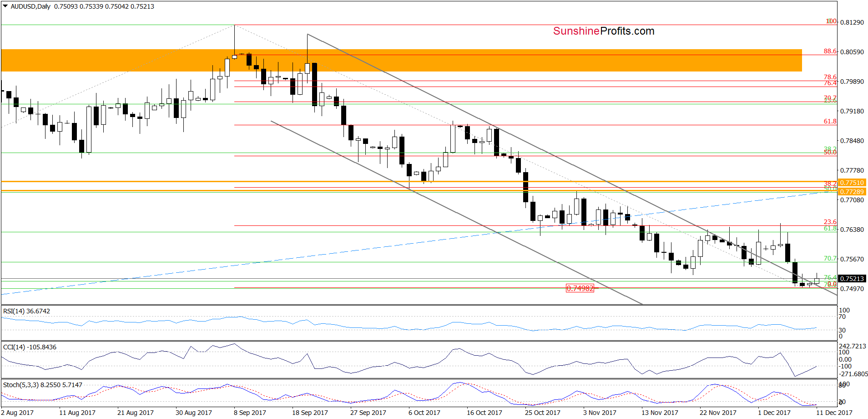Click the orange 0.77289 price tag
This screenshot has height=419, width=868.
852,192
